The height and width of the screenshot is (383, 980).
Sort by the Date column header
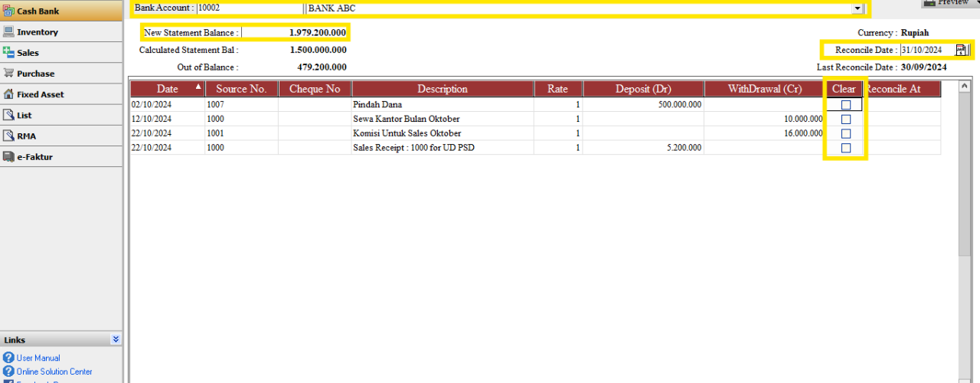pyautogui.click(x=167, y=89)
